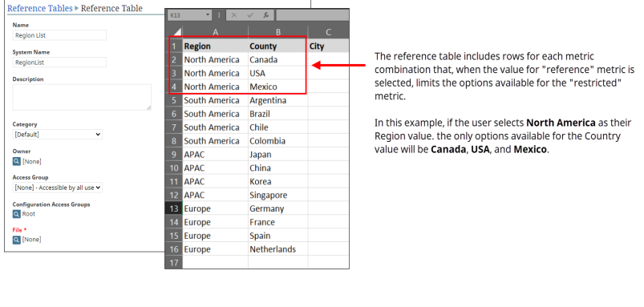Select row 13 header
This screenshot has height=307, width=644.
(174, 208)
